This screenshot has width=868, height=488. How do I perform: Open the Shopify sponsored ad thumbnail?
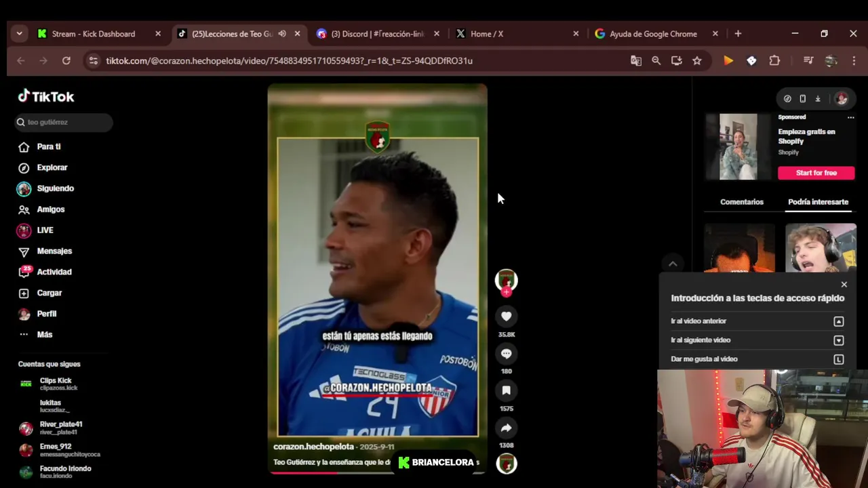(x=738, y=147)
